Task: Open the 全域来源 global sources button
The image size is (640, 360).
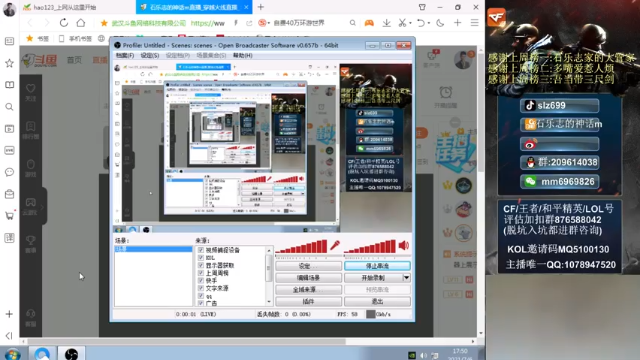Action: pos(309,289)
